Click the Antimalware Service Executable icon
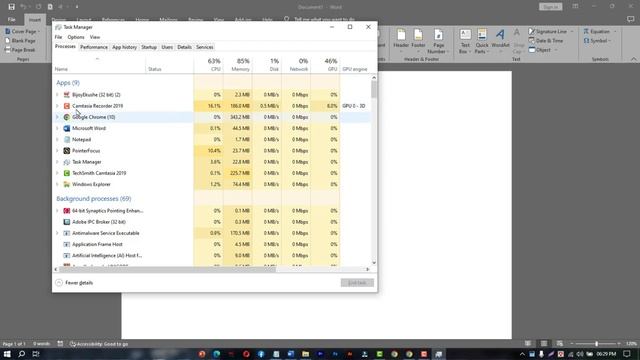 [67, 233]
